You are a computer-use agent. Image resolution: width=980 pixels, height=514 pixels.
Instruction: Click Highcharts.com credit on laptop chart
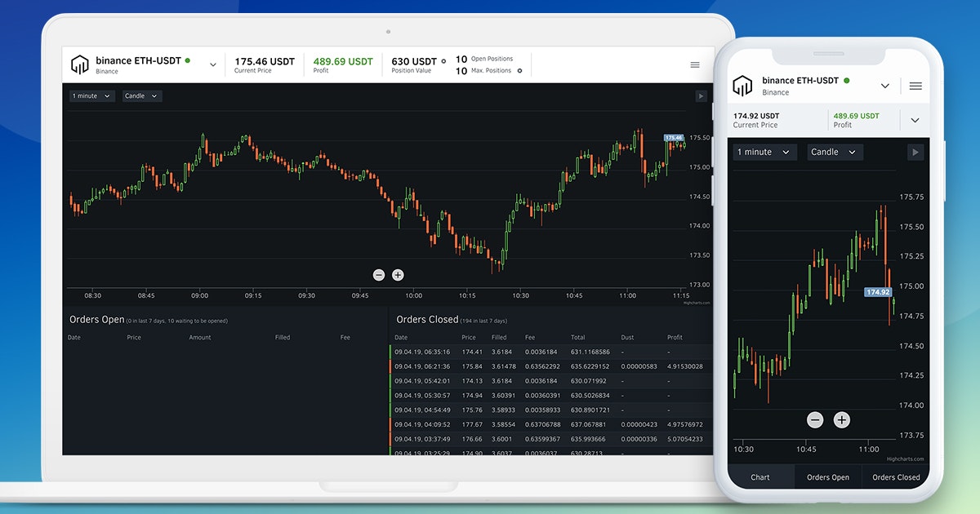(697, 302)
